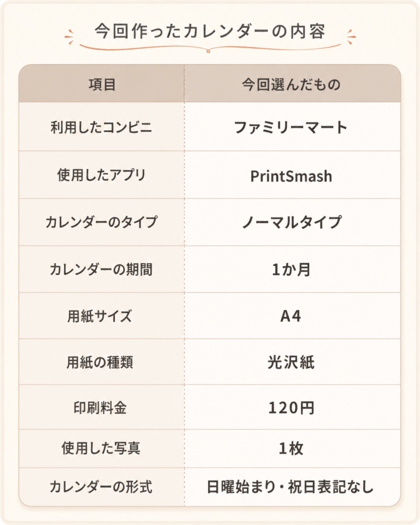The width and height of the screenshot is (420, 525).
Task: Click the 利用したコンビニ row label
Action: click(102, 128)
